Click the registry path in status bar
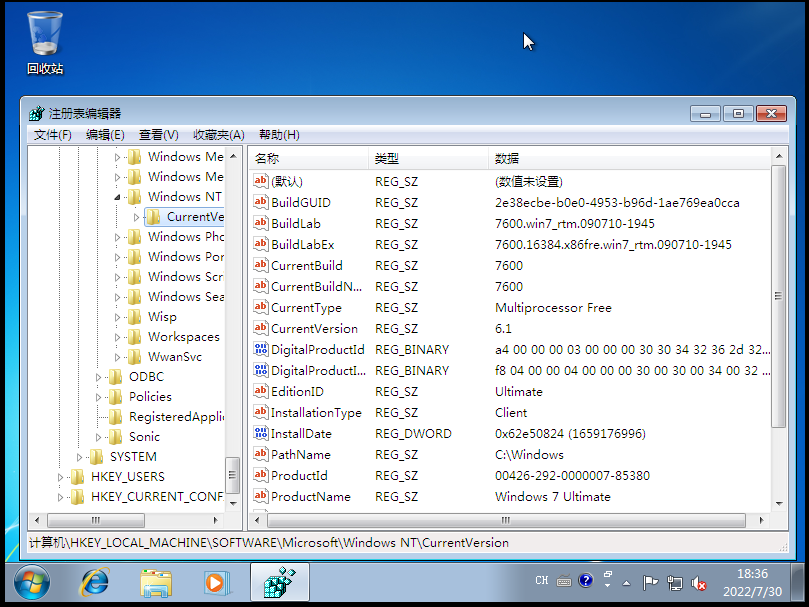Viewport: 809px width, 607px height. pyautogui.click(x=269, y=542)
